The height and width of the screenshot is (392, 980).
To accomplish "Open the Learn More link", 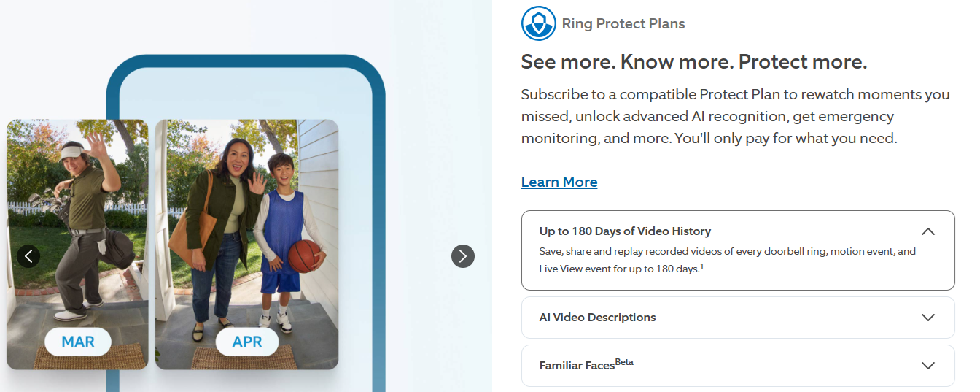I will coord(559,182).
